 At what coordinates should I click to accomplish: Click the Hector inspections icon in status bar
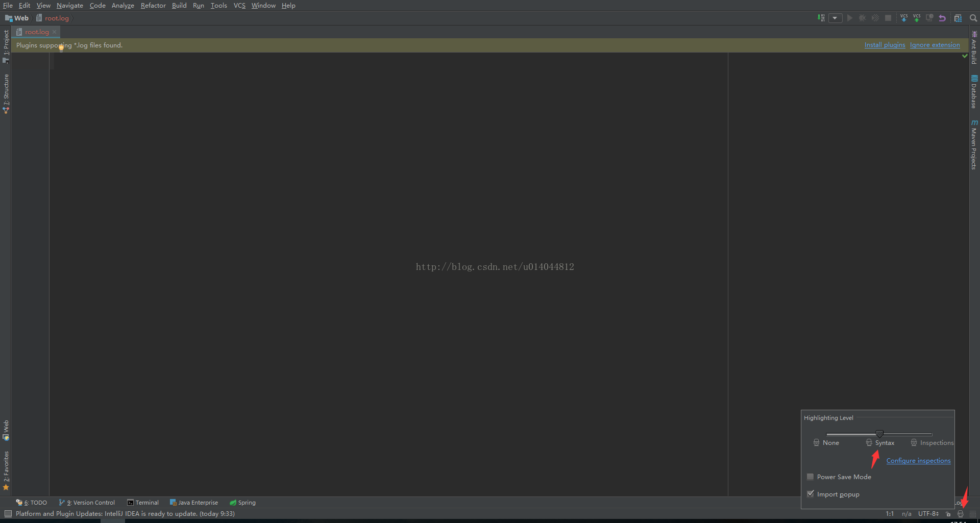[960, 514]
